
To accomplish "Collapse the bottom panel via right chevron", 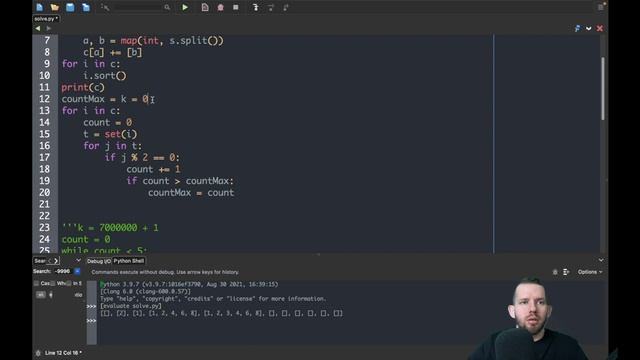I will 601,260.
